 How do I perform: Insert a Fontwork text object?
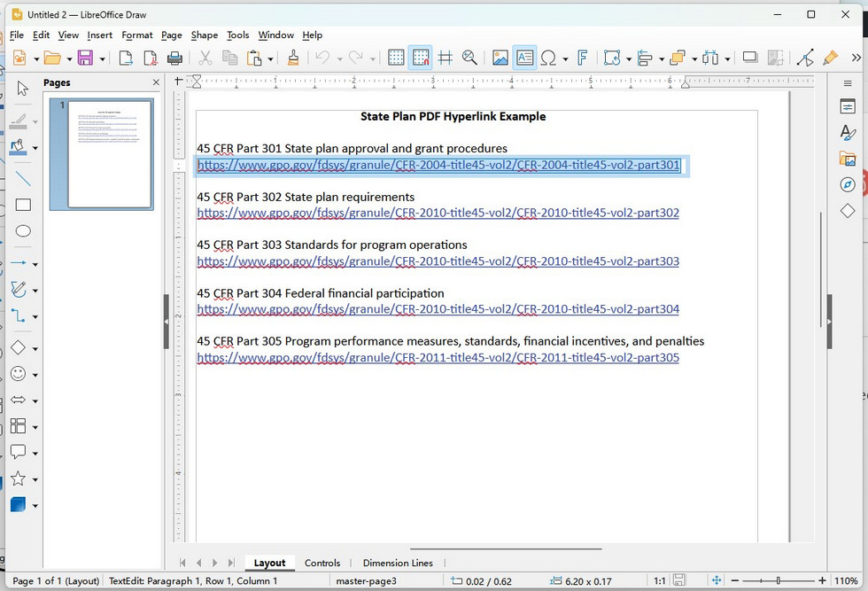click(583, 57)
